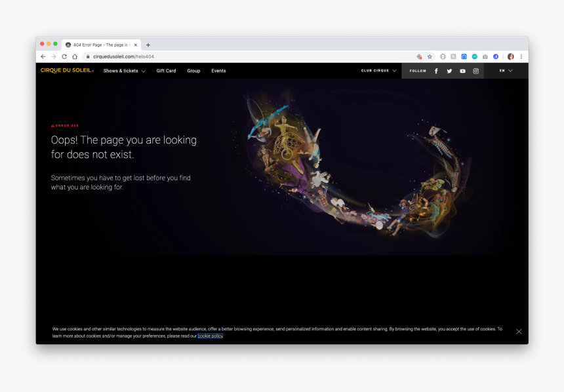Viewport: 564px width, 392px height.
Task: Open the ad blocker extension icon
Action: [x=419, y=56]
